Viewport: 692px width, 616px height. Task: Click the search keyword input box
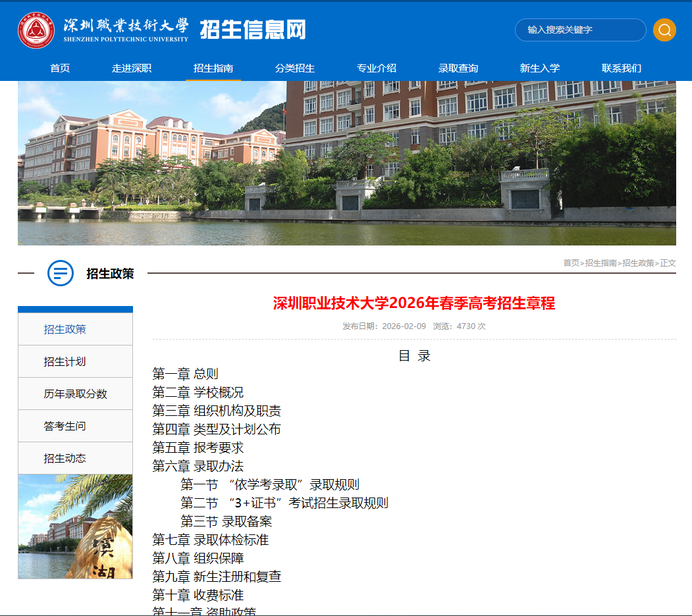pyautogui.click(x=580, y=30)
